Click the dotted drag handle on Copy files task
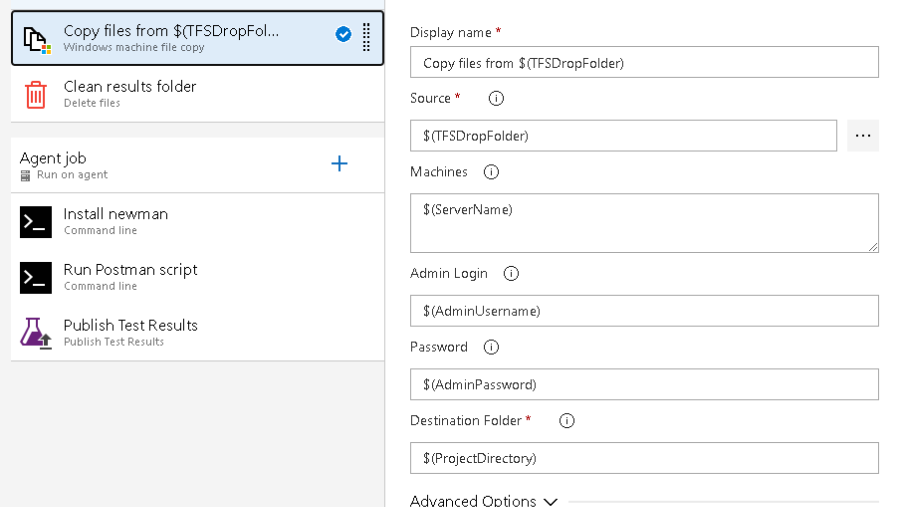900x507 pixels. [366, 37]
